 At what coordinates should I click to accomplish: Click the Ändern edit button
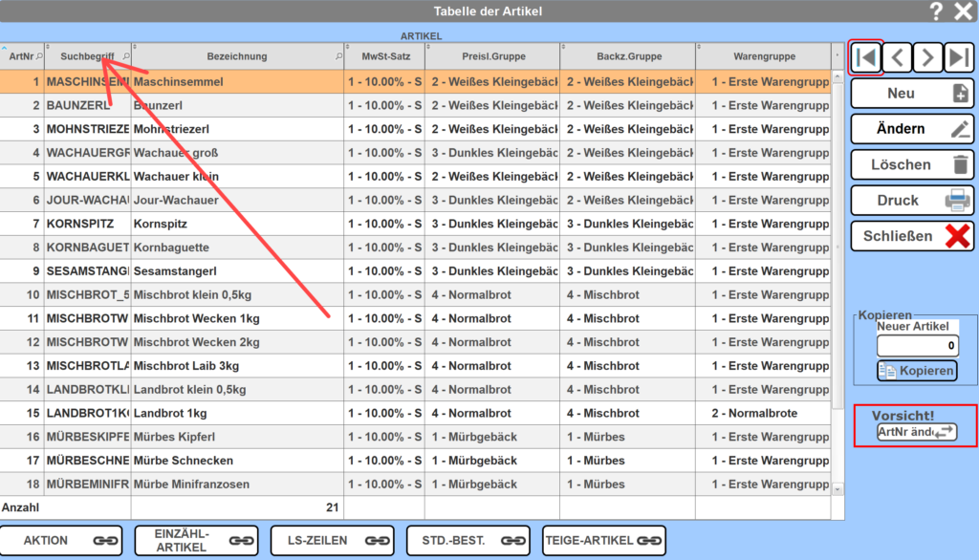coord(912,129)
